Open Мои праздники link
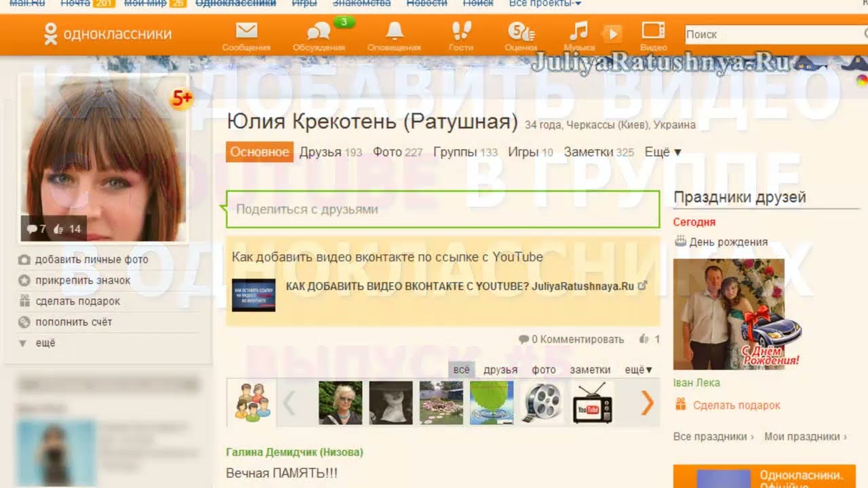Image resolution: width=868 pixels, height=488 pixels. (x=806, y=437)
